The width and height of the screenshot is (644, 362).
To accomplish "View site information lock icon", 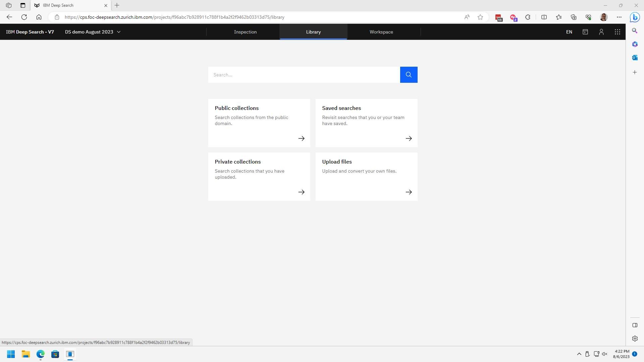I will (57, 17).
